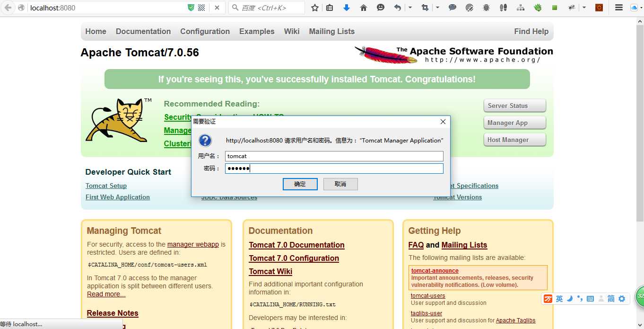Open Tomcat 7.0 Documentation link
Screen dimensions: 644x329
(296, 245)
